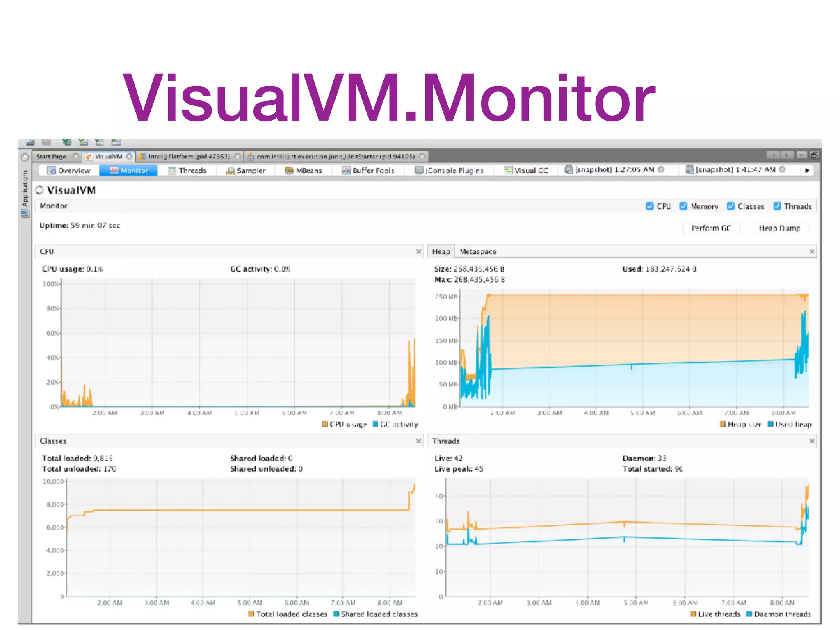Screen dimensions: 840x630
Task: Open the document list dropdown arrow
Action: coord(801,155)
